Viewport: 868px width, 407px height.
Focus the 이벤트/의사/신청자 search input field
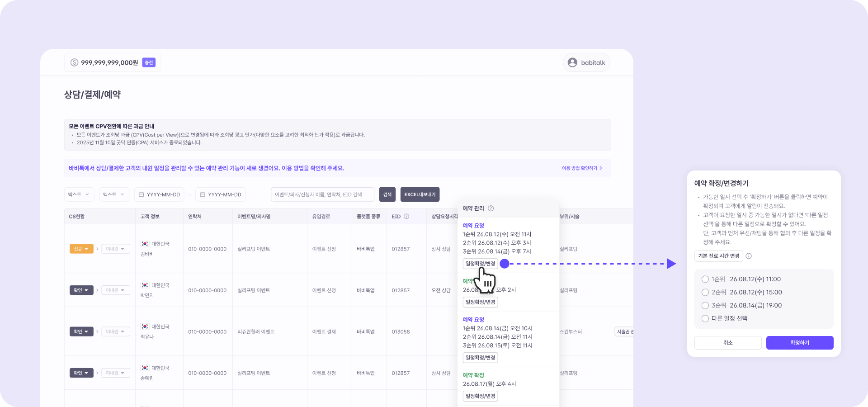322,194
